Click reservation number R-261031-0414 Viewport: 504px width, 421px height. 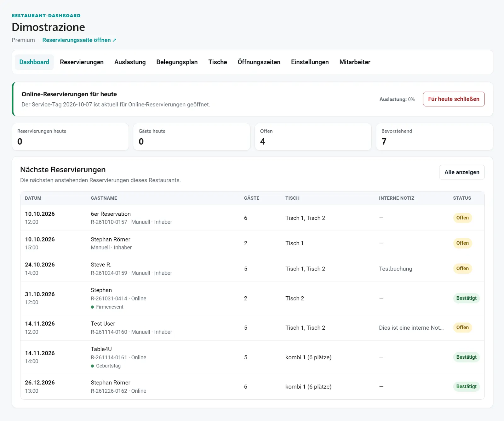pyautogui.click(x=109, y=298)
